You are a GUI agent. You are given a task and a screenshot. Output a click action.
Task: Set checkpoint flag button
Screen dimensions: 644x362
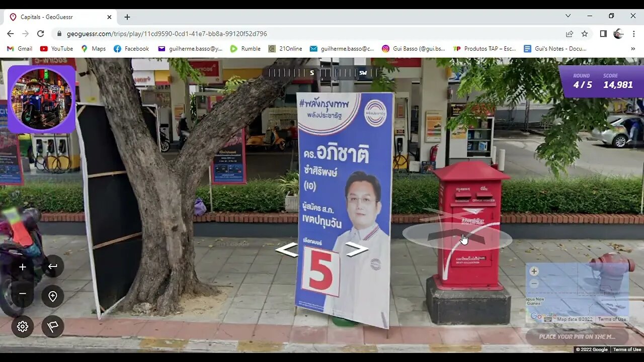tap(53, 326)
